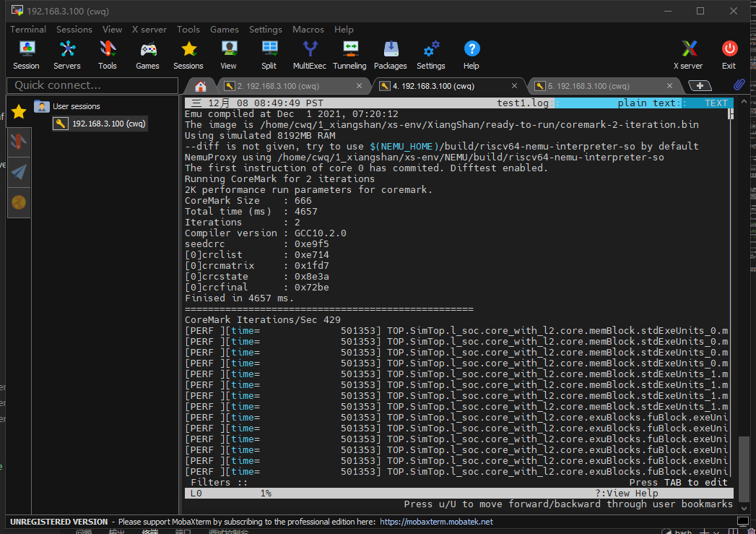Open the Tools toolbar icon
The width and height of the screenshot is (756, 534).
coord(107,56)
